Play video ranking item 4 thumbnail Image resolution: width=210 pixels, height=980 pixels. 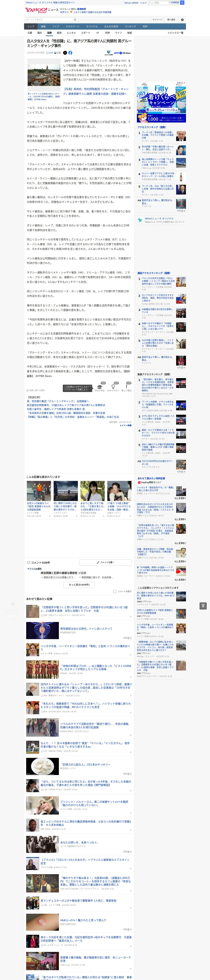181,434
